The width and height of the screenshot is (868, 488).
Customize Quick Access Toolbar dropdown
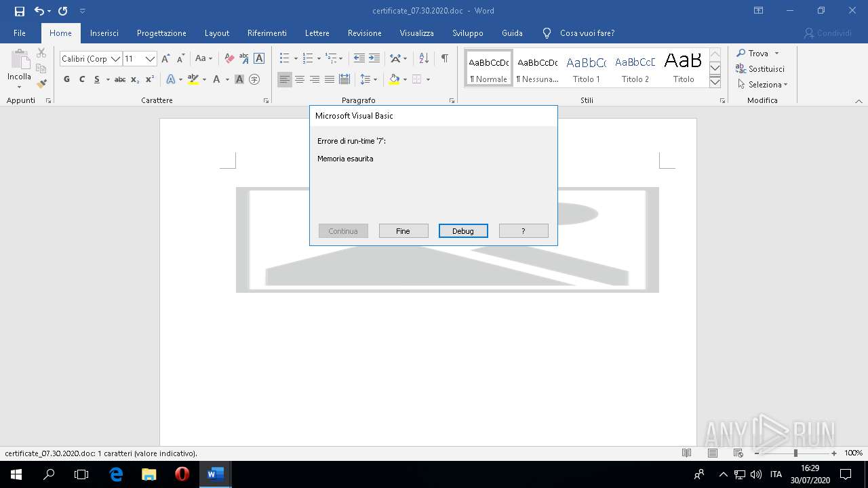tap(82, 11)
